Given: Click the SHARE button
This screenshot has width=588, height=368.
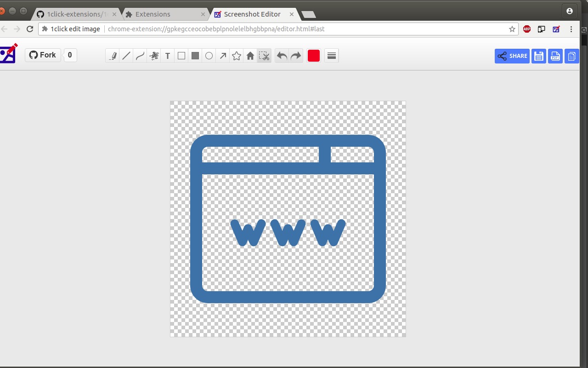Looking at the screenshot, I should click(x=512, y=56).
